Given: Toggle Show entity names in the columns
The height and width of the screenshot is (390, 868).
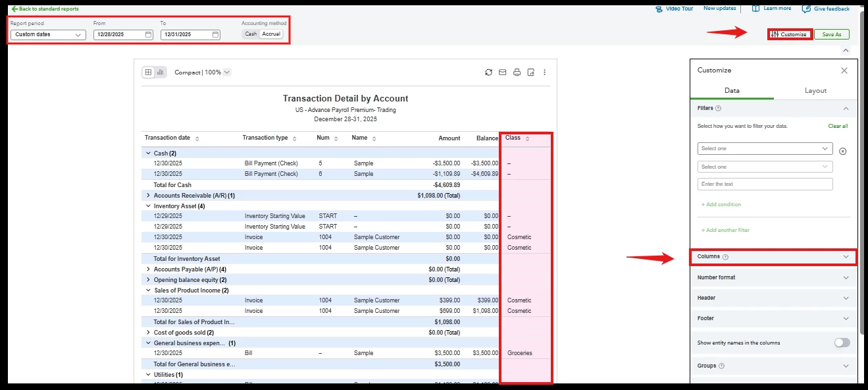Looking at the screenshot, I should click(842, 343).
